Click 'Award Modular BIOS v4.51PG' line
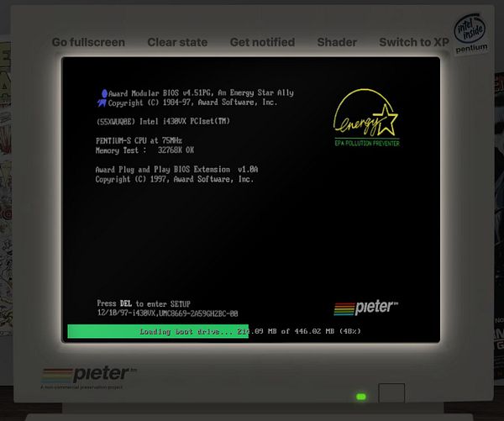 [201, 93]
